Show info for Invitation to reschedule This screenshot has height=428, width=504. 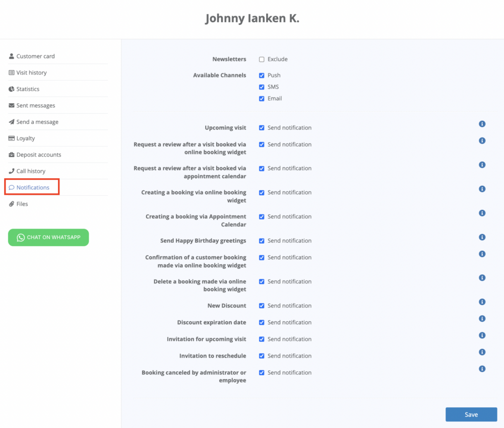tap(482, 352)
